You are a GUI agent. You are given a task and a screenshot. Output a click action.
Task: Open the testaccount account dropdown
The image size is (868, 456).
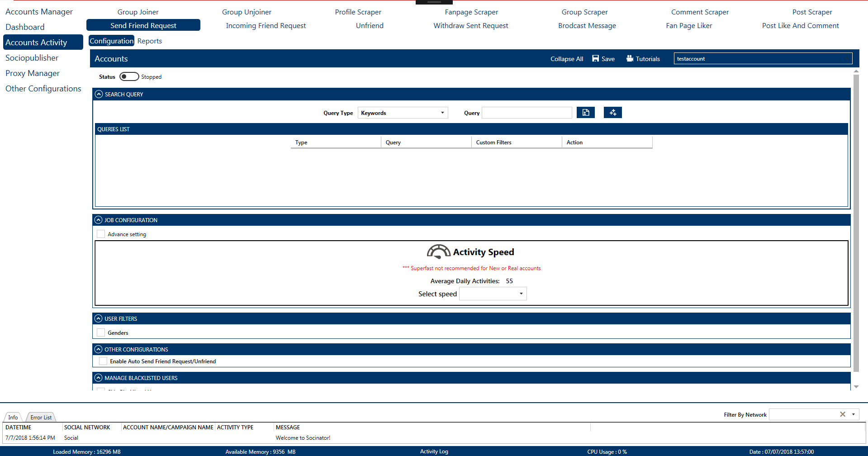point(763,58)
